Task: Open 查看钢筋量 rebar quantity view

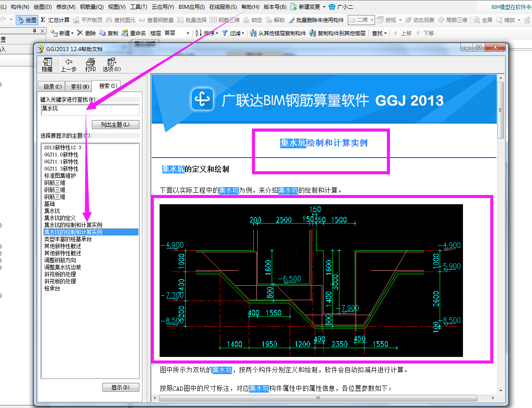Action: [156, 20]
